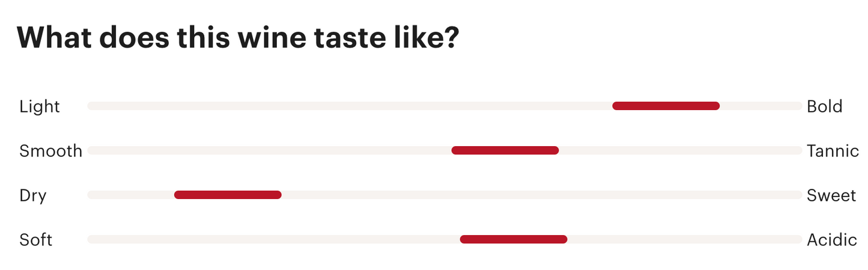Image resolution: width=868 pixels, height=270 pixels.
Task: Select the 'Smooth' label
Action: [51, 151]
